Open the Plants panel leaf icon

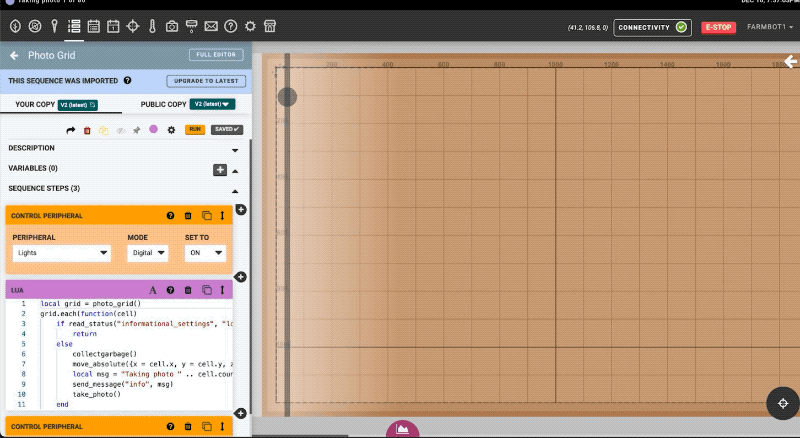click(x=15, y=26)
